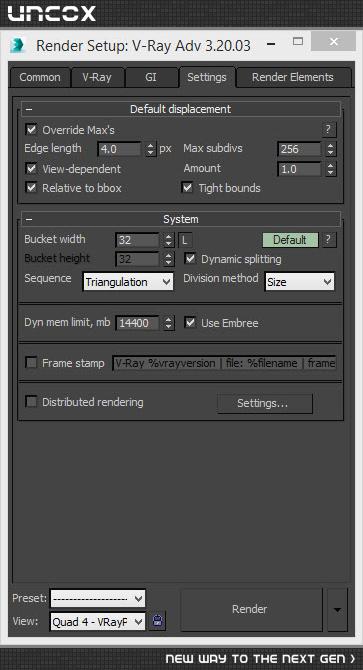
Task: Click the Bucket height spinner arrows
Action: pos(169,259)
